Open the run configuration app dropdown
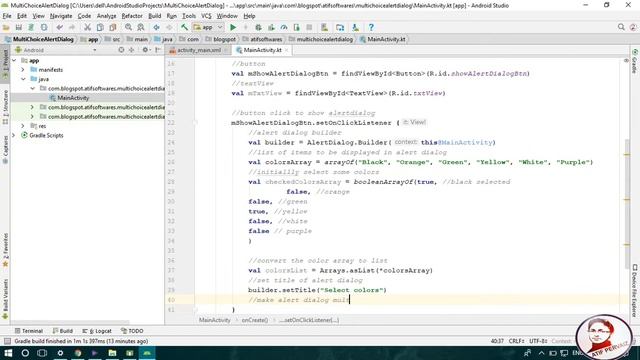The image size is (640, 360). (208, 27)
